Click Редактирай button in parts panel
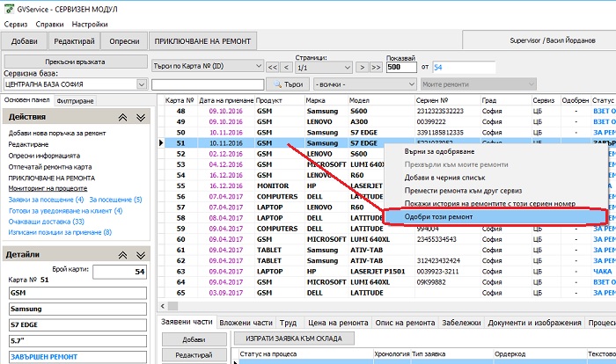 click(194, 355)
